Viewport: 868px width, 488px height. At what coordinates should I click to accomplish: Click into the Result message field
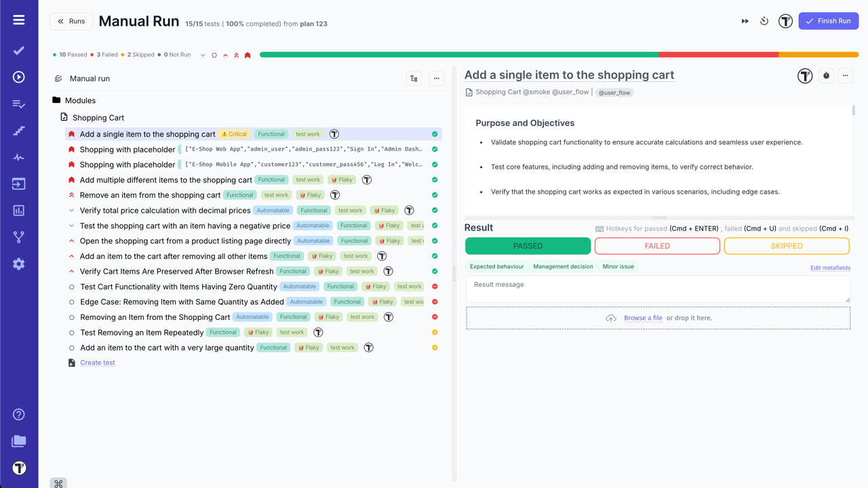click(658, 289)
